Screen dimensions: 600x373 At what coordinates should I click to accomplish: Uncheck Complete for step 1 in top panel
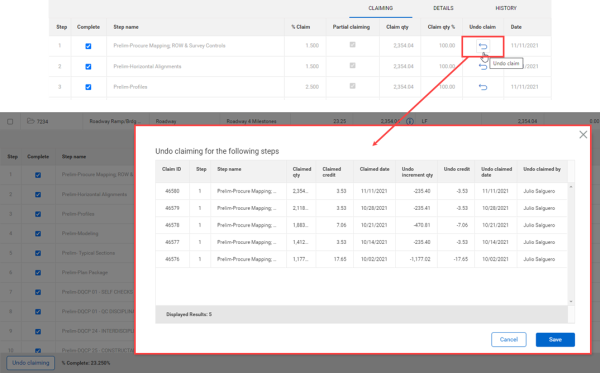coord(88,46)
